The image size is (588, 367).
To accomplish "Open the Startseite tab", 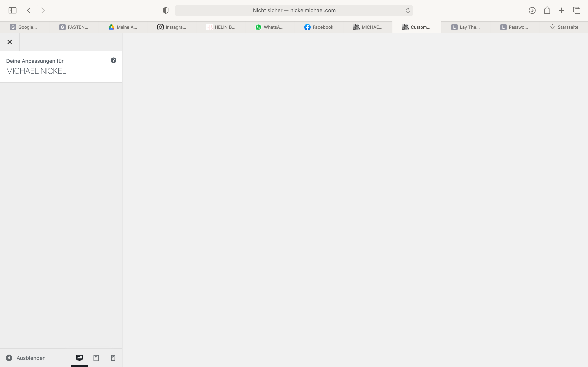I will coord(564,27).
